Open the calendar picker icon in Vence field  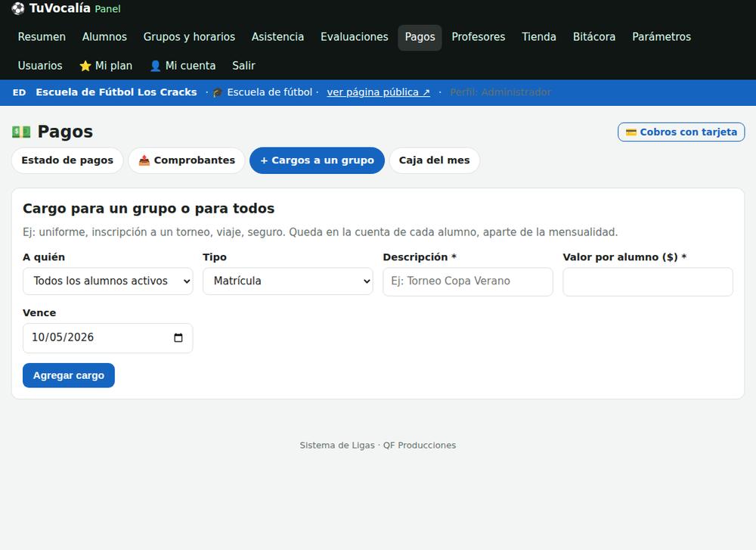pos(178,337)
